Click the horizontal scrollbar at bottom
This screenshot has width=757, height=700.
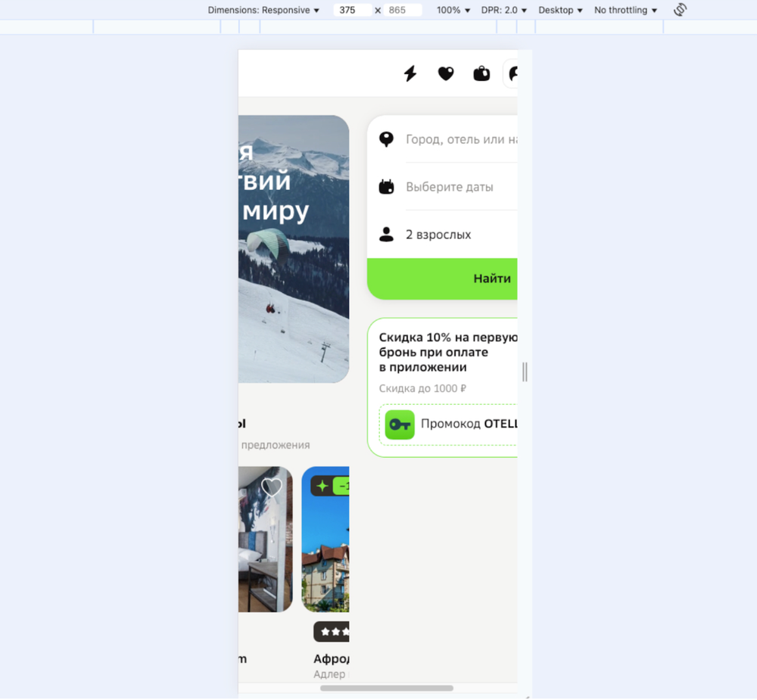[x=386, y=688]
